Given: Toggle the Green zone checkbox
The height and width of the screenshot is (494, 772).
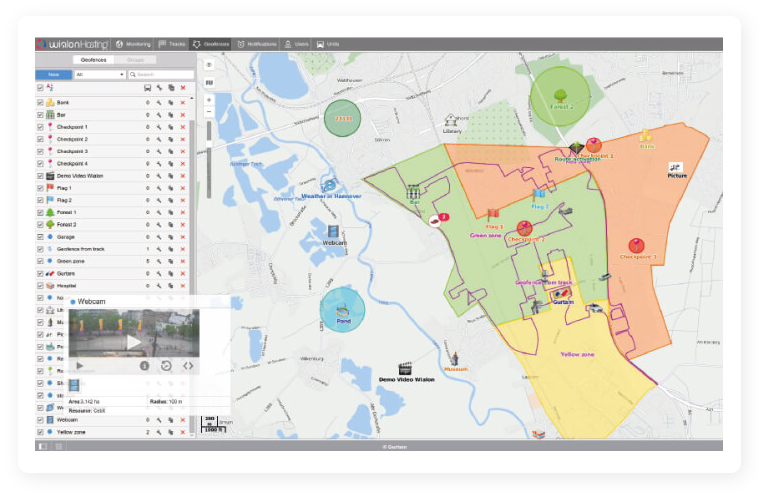Looking at the screenshot, I should (x=40, y=261).
